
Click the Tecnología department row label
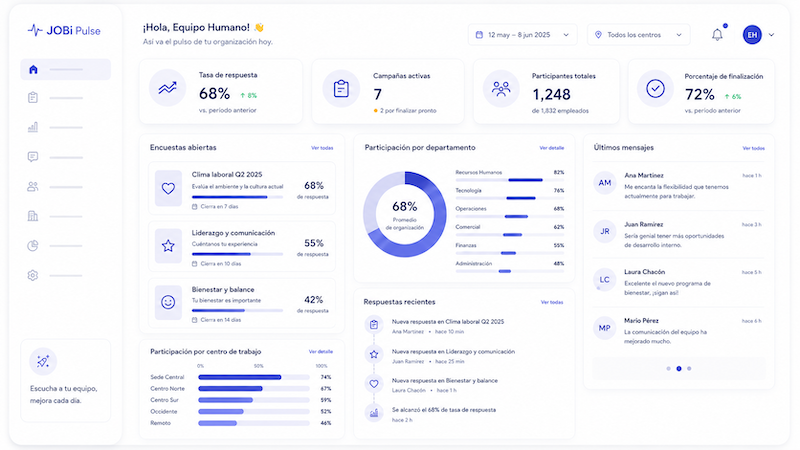[468, 190]
